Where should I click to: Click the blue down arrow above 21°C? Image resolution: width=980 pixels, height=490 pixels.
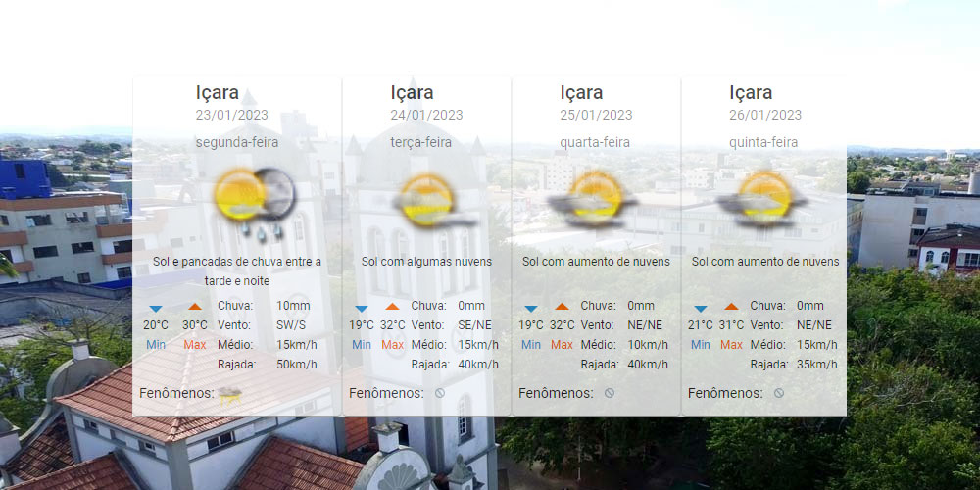(700, 308)
